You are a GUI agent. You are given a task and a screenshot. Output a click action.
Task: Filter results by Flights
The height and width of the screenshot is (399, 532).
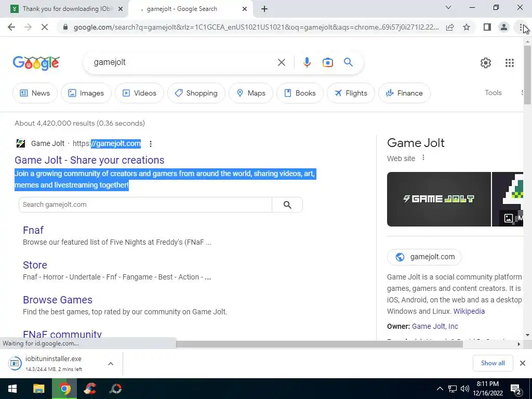tap(351, 93)
